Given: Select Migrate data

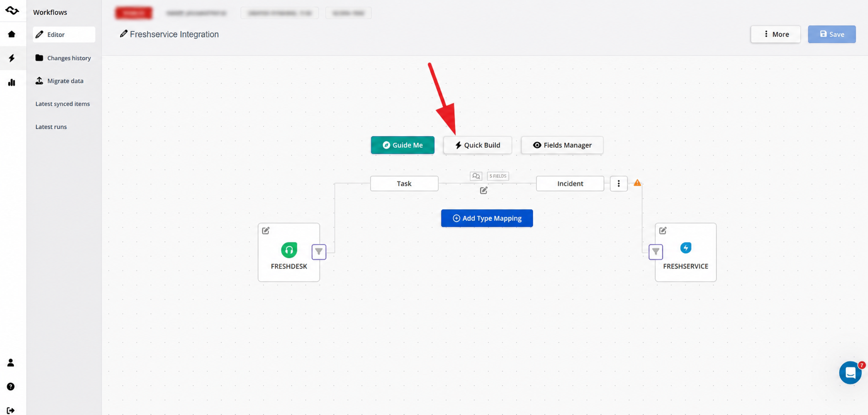Looking at the screenshot, I should point(60,81).
